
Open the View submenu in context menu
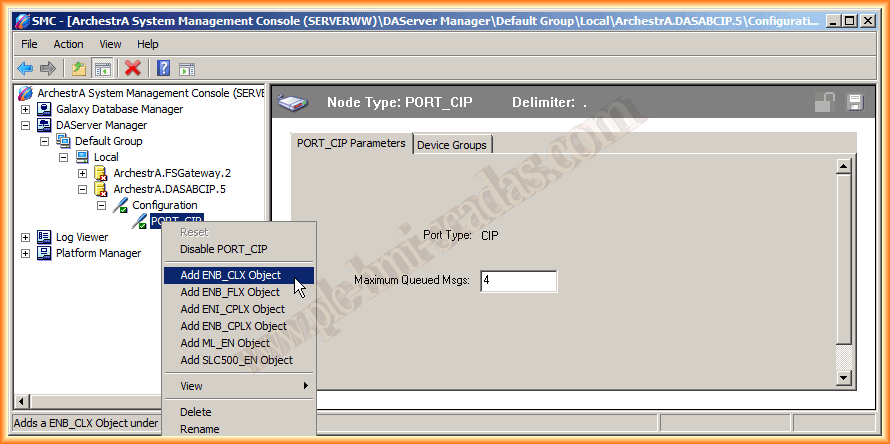[191, 386]
